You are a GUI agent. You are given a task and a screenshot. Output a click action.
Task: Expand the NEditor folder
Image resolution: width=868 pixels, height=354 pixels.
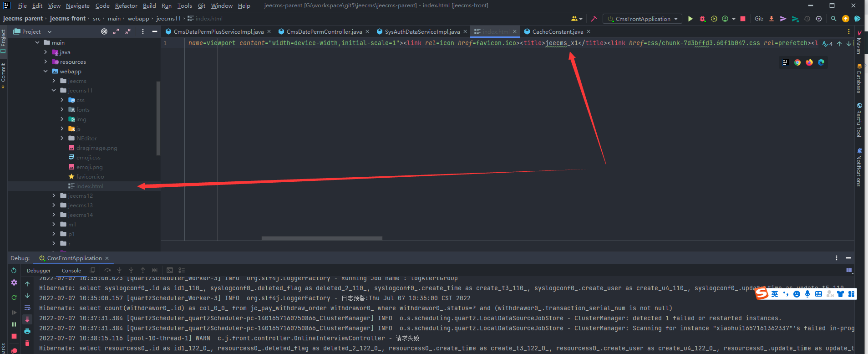pos(62,138)
